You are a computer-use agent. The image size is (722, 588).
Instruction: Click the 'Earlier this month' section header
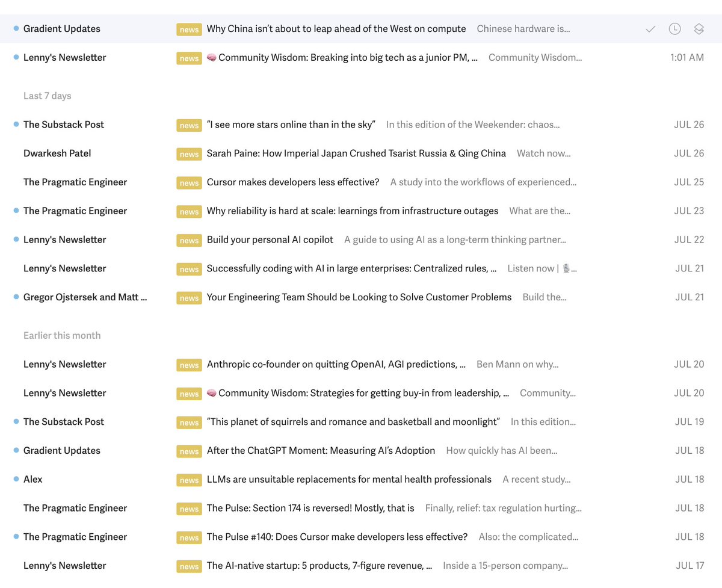tap(62, 336)
